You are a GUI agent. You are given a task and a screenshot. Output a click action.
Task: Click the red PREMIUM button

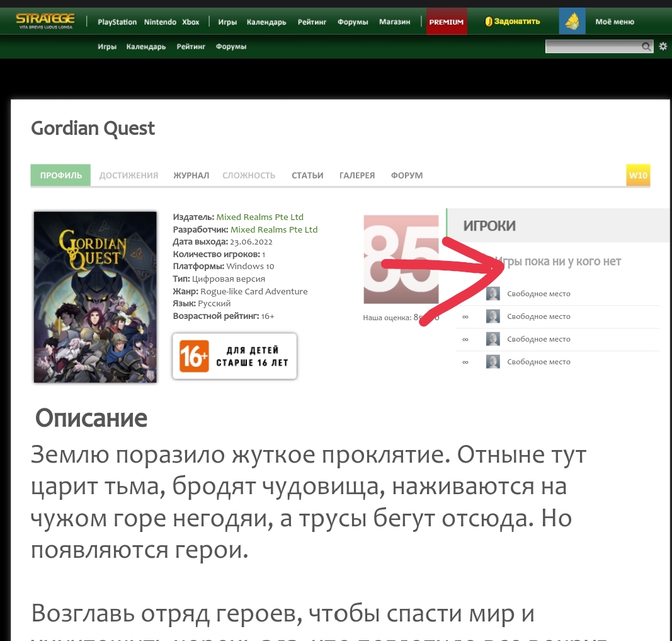coord(447,21)
